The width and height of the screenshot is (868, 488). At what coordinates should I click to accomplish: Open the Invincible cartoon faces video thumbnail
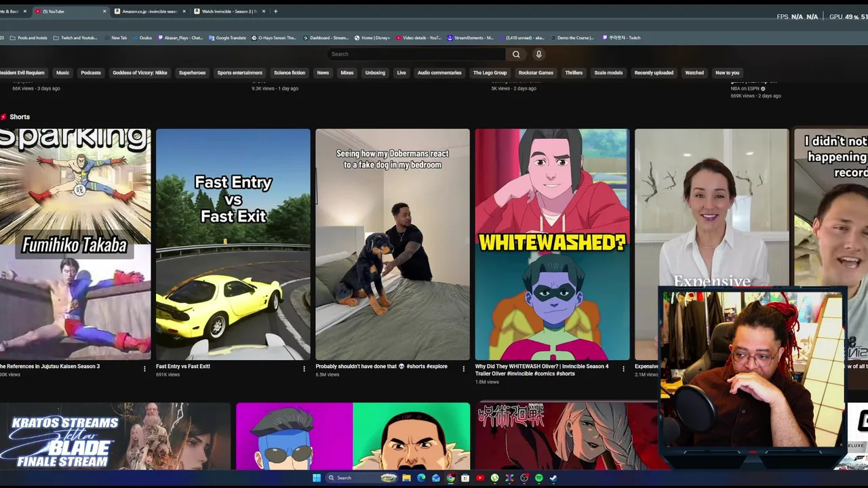point(353,436)
